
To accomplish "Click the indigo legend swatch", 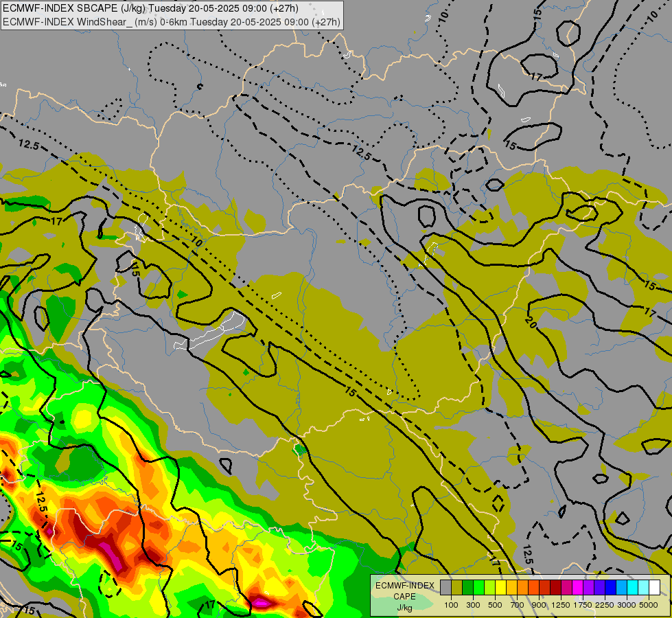I will [599, 587].
